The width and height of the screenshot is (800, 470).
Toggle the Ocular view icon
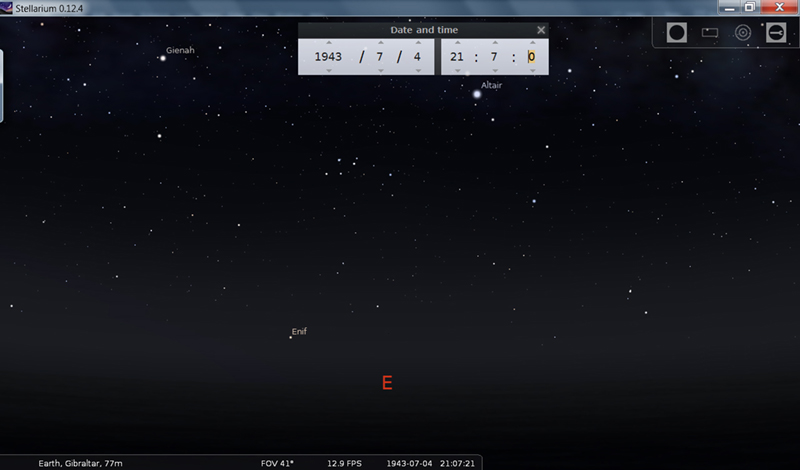(677, 33)
